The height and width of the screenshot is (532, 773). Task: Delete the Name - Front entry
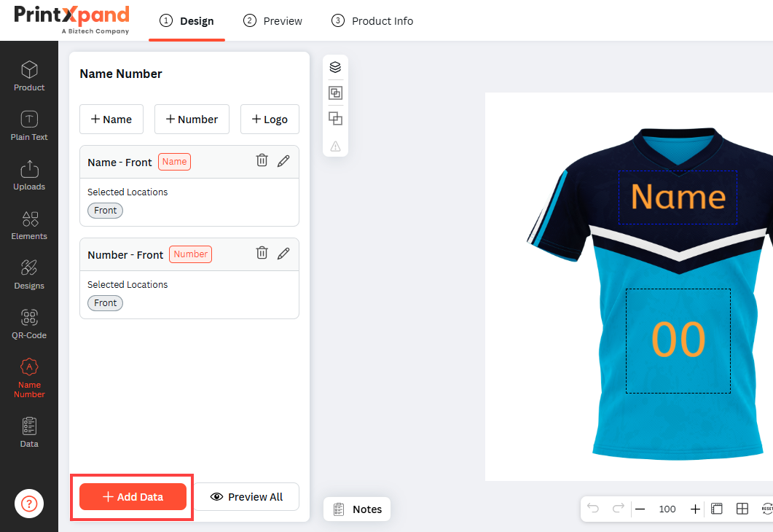(x=262, y=160)
